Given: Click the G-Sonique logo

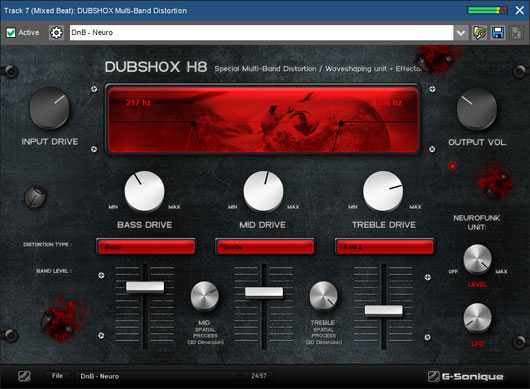Looking at the screenshot, I should click(465, 376).
